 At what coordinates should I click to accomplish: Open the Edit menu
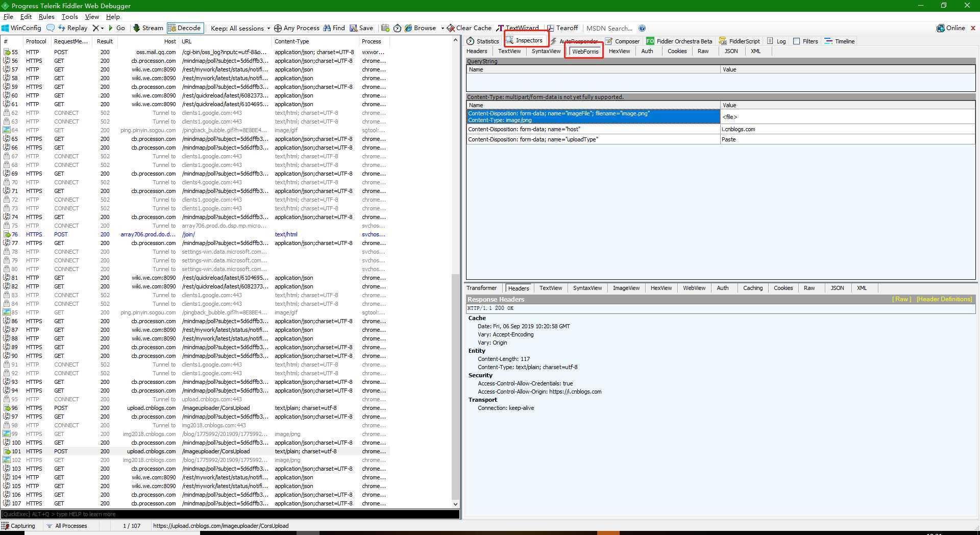tap(26, 17)
